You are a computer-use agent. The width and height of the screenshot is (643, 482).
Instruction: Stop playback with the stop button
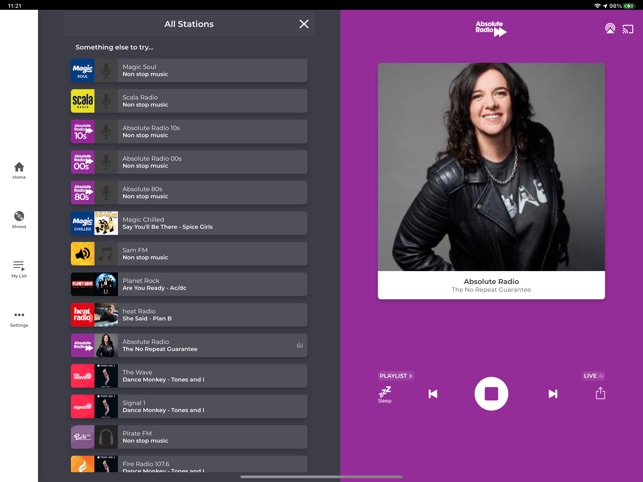pyautogui.click(x=491, y=394)
